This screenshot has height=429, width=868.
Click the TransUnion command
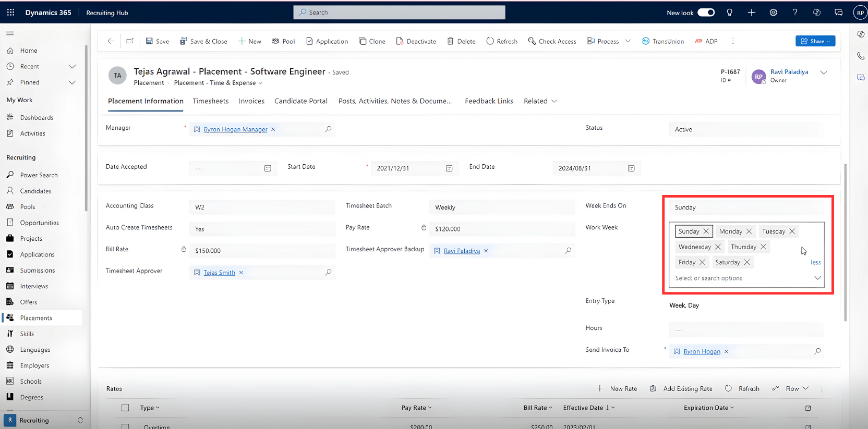click(662, 41)
